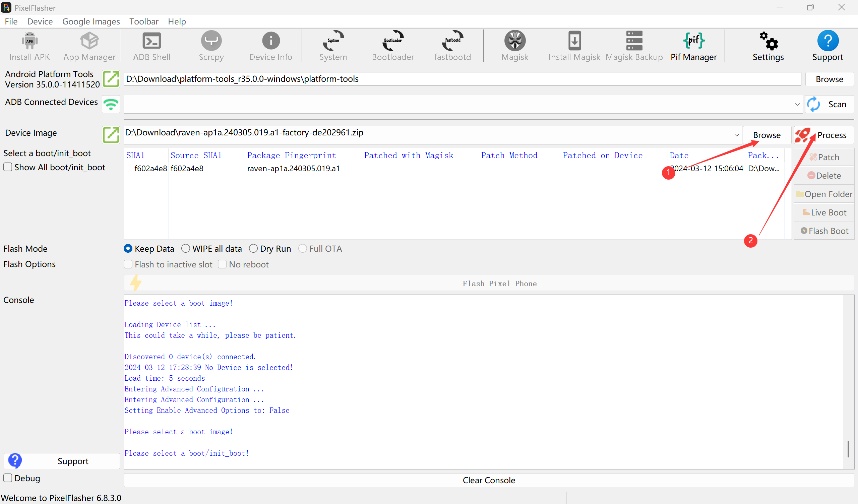Click the Install APK toolbar icon
This screenshot has width=858, height=504.
29,46
